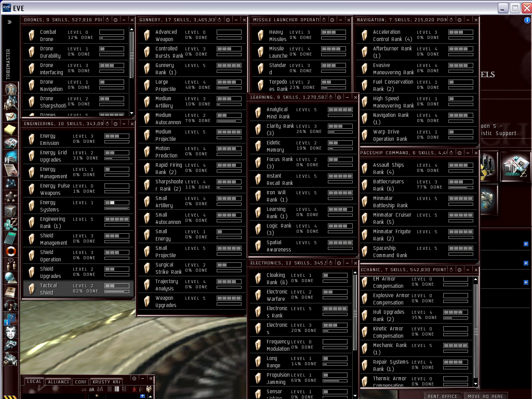Toggle pin on the Drones panel header
The width and height of the screenshot is (532, 399).
pos(107,20)
